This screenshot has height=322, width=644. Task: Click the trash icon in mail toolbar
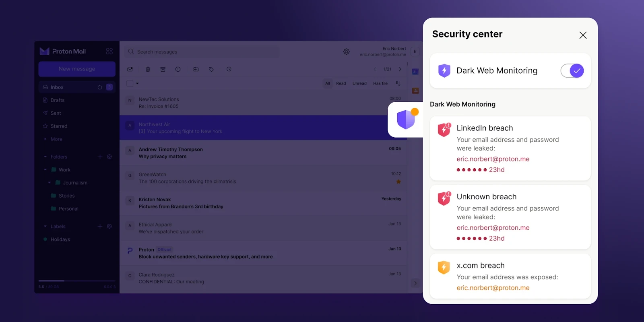tap(148, 69)
